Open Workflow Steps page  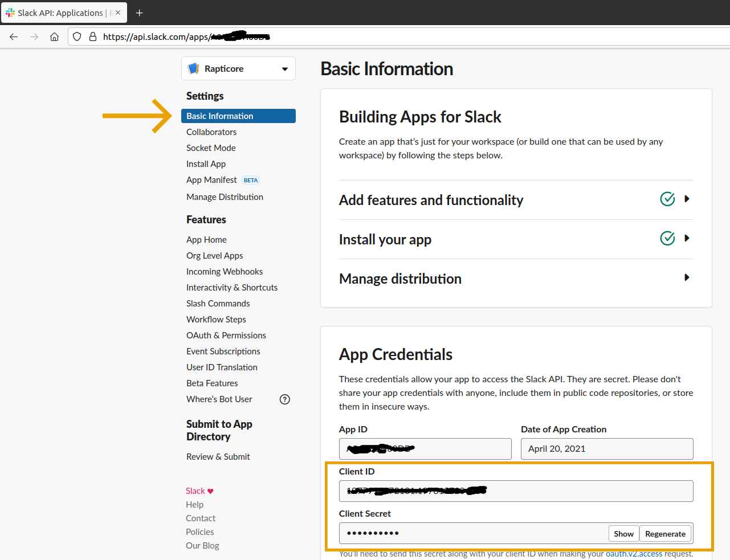216,320
